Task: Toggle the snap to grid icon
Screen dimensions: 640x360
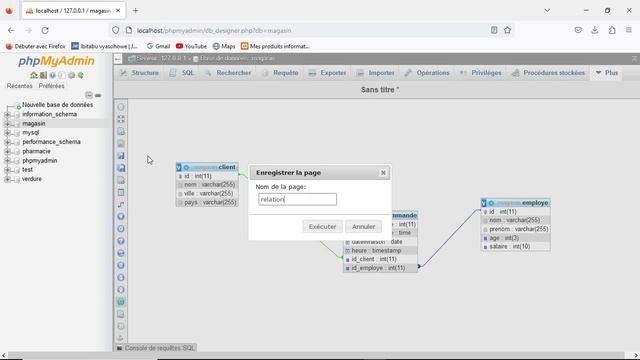Action: click(x=121, y=265)
